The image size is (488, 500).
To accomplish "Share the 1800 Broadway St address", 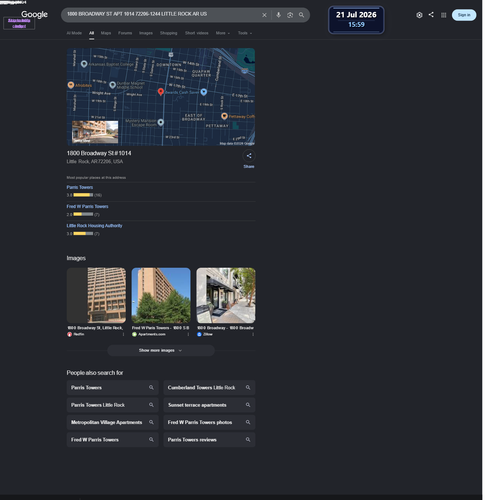I will pyautogui.click(x=249, y=156).
